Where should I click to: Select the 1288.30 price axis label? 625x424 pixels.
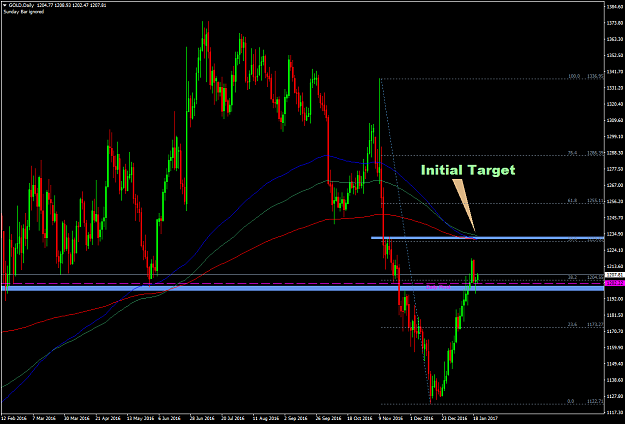pos(615,153)
